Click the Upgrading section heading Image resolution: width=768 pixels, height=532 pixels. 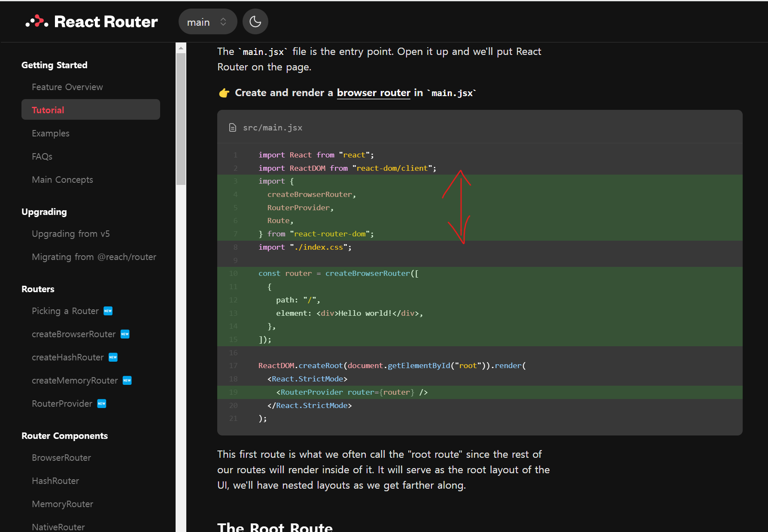[x=44, y=212]
